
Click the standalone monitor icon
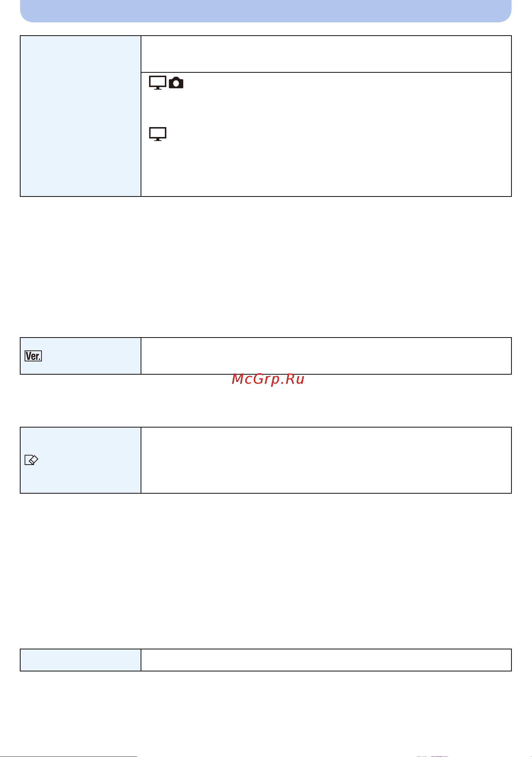pos(158,134)
